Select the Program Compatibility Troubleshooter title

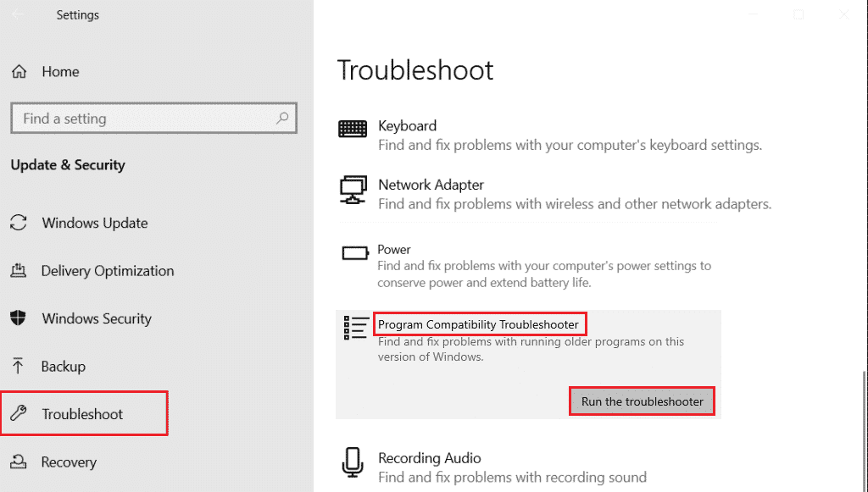[478, 324]
